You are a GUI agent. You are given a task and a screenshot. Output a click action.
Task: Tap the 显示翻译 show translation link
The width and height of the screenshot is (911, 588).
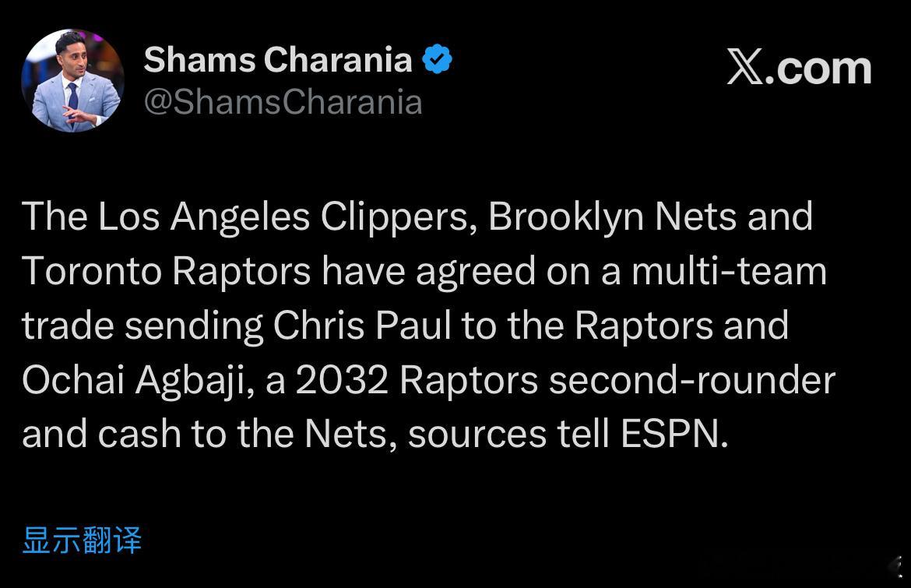(x=82, y=540)
